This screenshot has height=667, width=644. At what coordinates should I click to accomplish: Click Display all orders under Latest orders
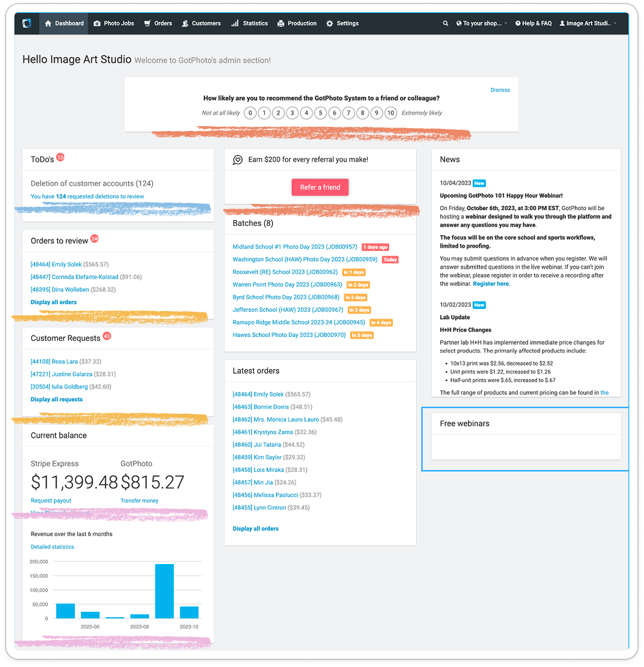tap(255, 529)
